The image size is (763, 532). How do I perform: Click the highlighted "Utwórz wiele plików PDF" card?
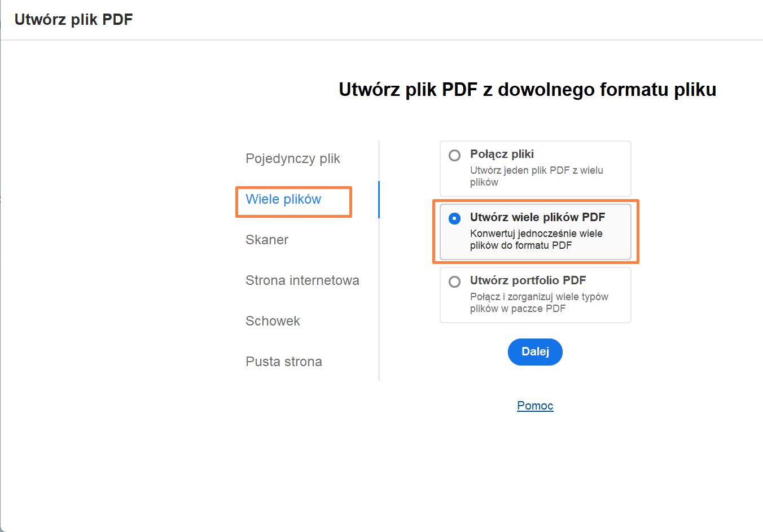tap(535, 231)
